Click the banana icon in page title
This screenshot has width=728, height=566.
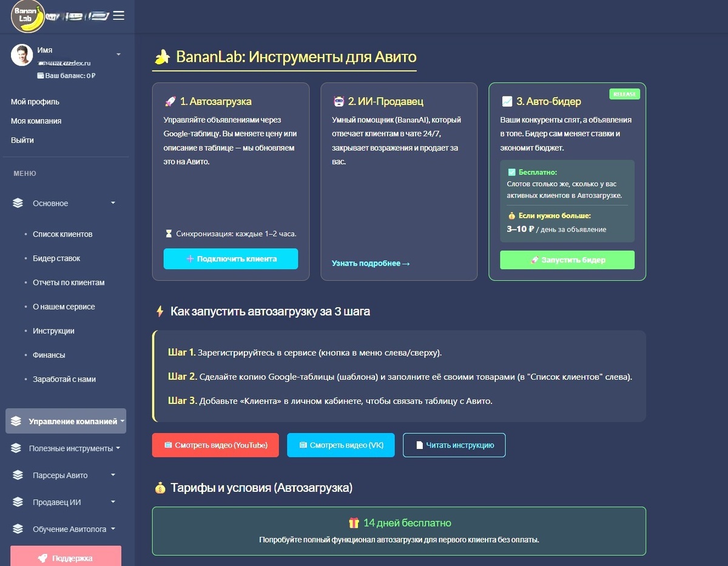pos(162,58)
